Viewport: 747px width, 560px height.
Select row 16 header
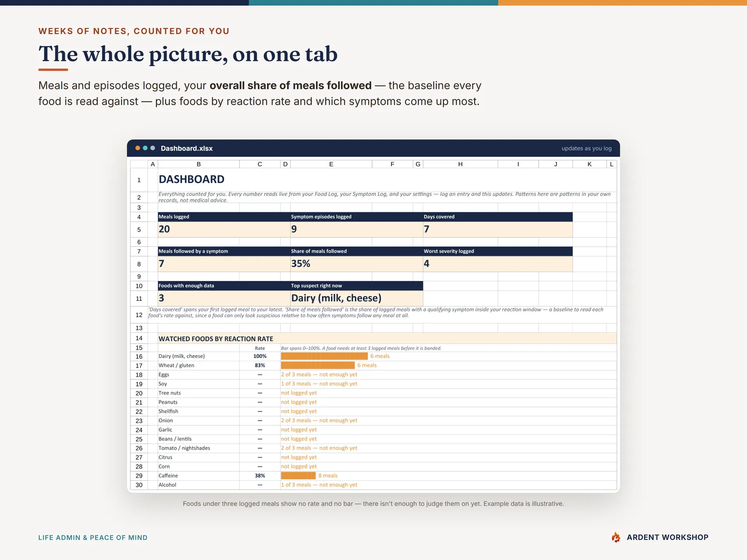point(139,357)
